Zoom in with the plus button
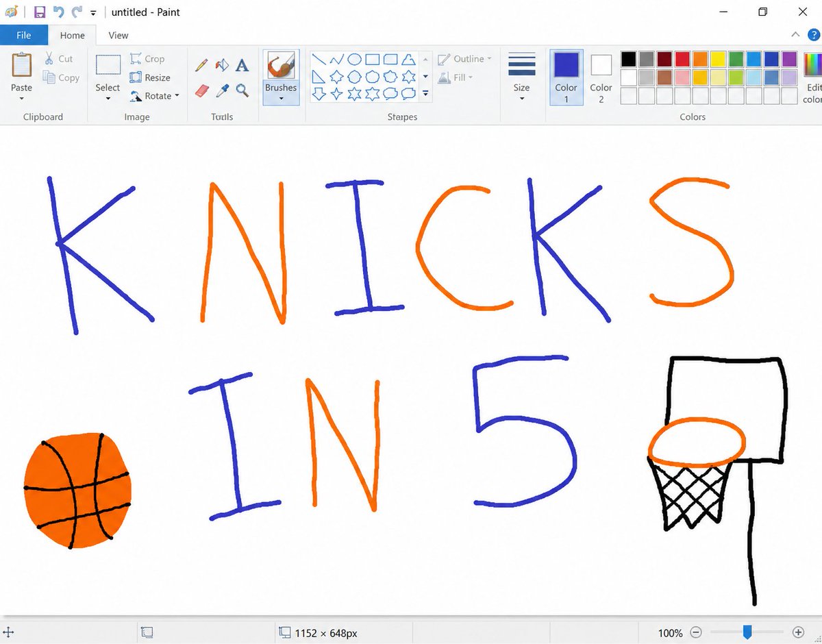Viewport: 822px width, 644px height. (x=797, y=632)
